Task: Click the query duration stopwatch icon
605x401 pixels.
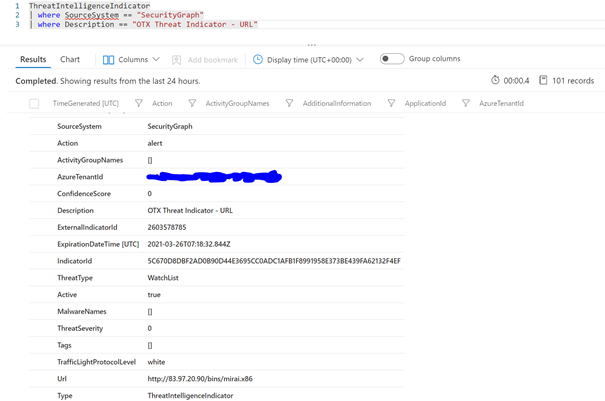Action: [x=495, y=80]
